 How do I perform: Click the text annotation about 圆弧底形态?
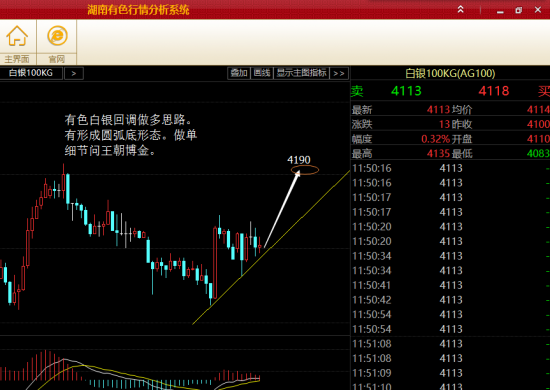click(x=130, y=135)
